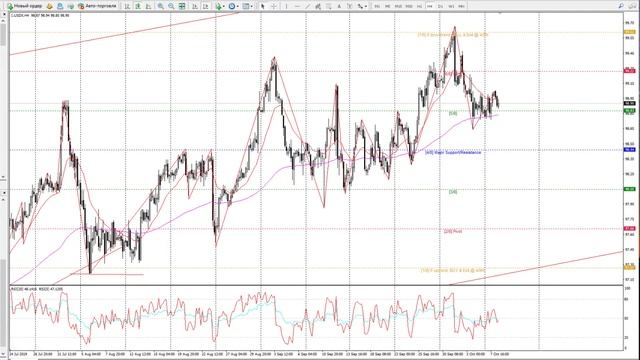
Task: Switch to the M15 timeframe
Action: (x=398, y=6)
